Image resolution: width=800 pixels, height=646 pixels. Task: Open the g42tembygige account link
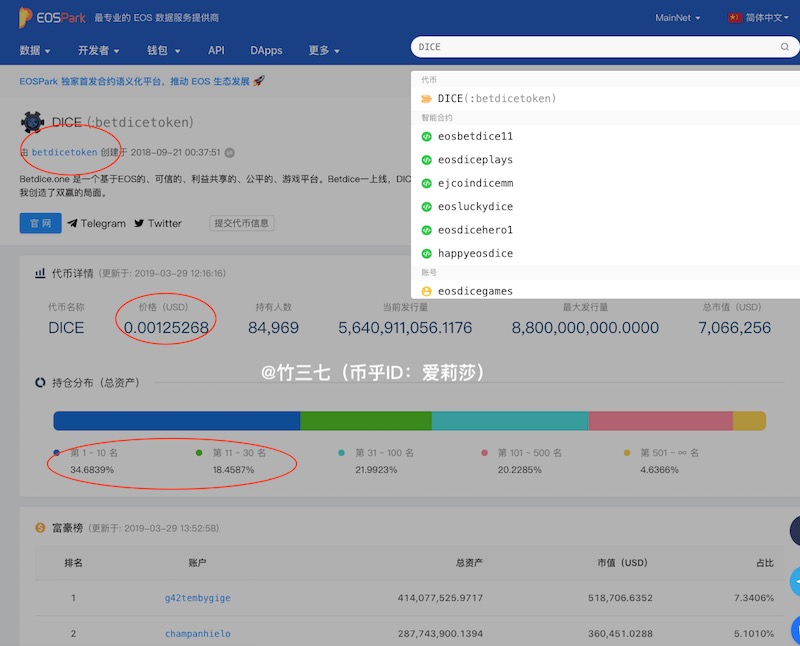click(x=197, y=598)
